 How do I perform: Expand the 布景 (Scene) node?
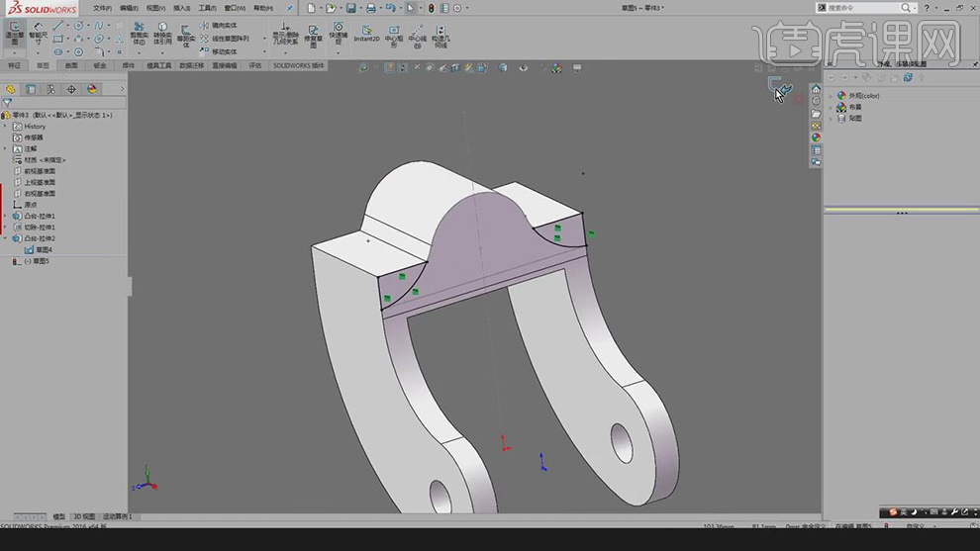(831, 107)
